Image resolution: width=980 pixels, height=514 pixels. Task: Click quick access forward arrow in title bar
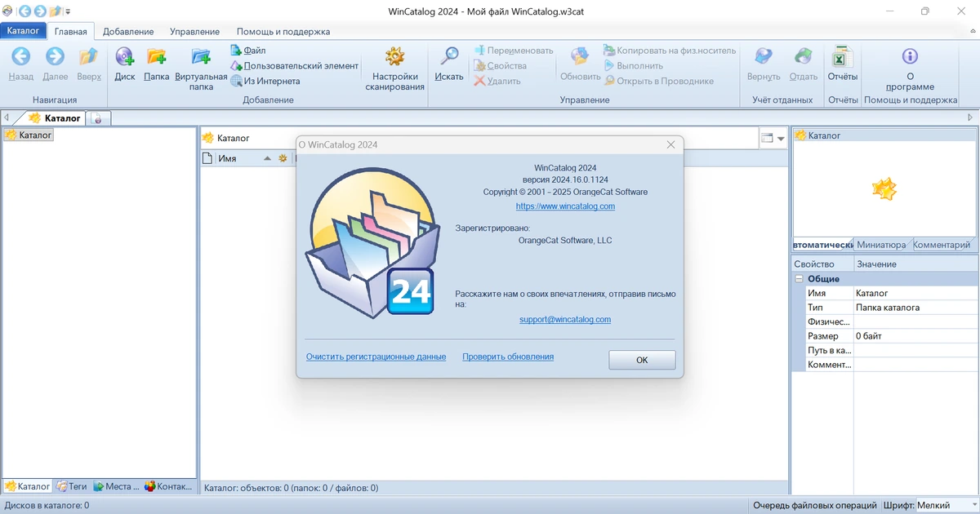click(x=39, y=11)
